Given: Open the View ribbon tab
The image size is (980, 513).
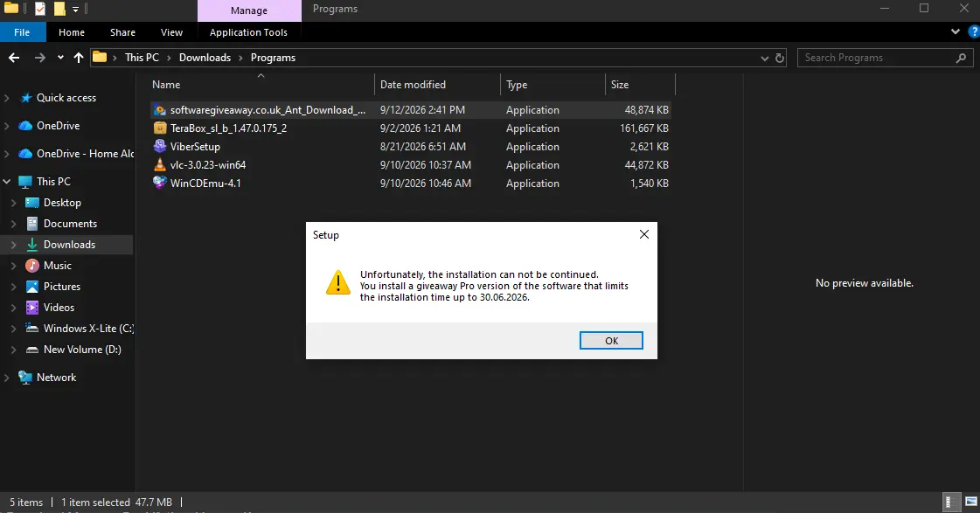Looking at the screenshot, I should (171, 32).
